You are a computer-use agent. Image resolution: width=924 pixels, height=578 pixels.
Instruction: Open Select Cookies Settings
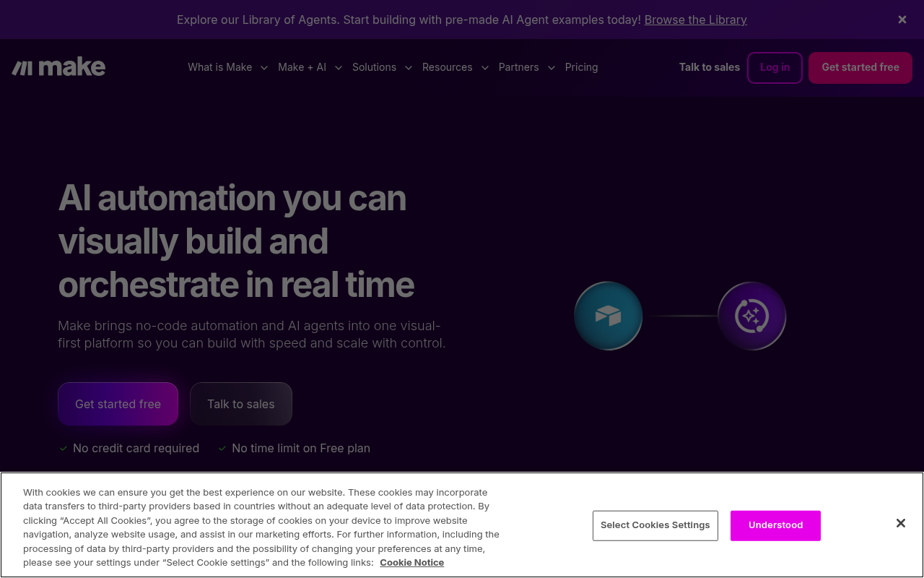[655, 525]
